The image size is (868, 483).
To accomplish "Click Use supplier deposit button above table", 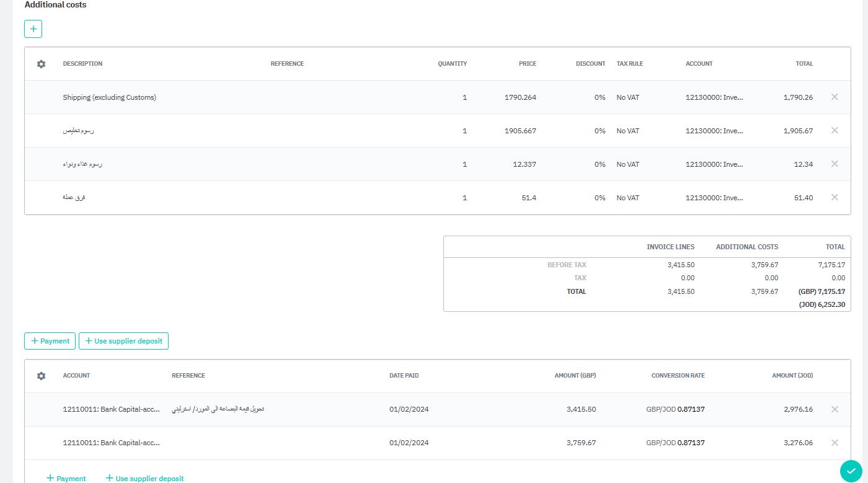I will [123, 341].
